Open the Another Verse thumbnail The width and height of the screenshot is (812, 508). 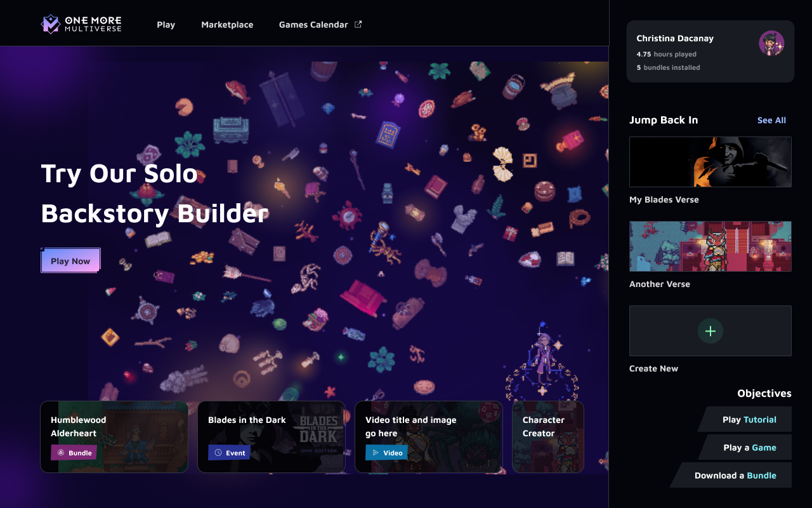710,246
